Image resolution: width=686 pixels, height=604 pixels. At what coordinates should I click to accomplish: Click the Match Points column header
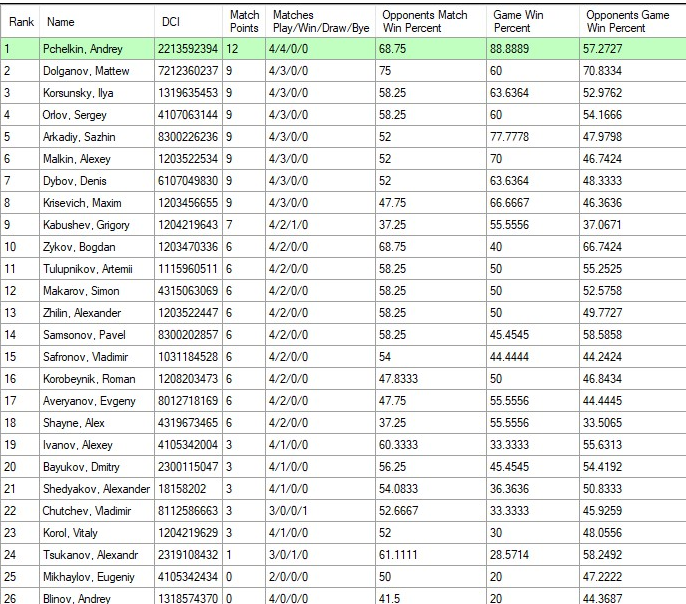click(x=244, y=21)
